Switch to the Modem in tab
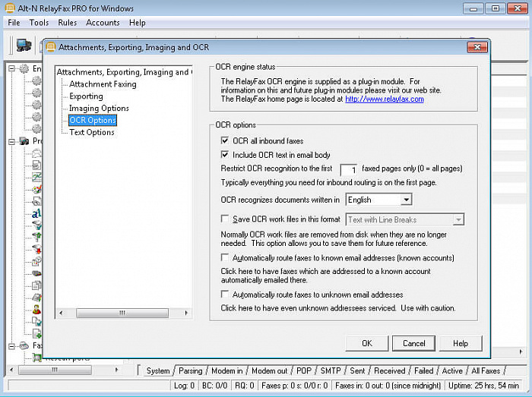 [x=227, y=371]
